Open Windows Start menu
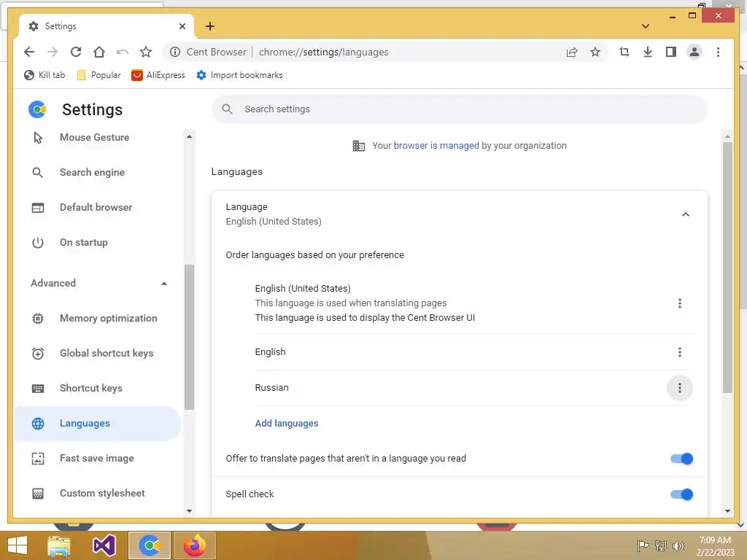Image resolution: width=747 pixels, height=560 pixels. pos(18,545)
